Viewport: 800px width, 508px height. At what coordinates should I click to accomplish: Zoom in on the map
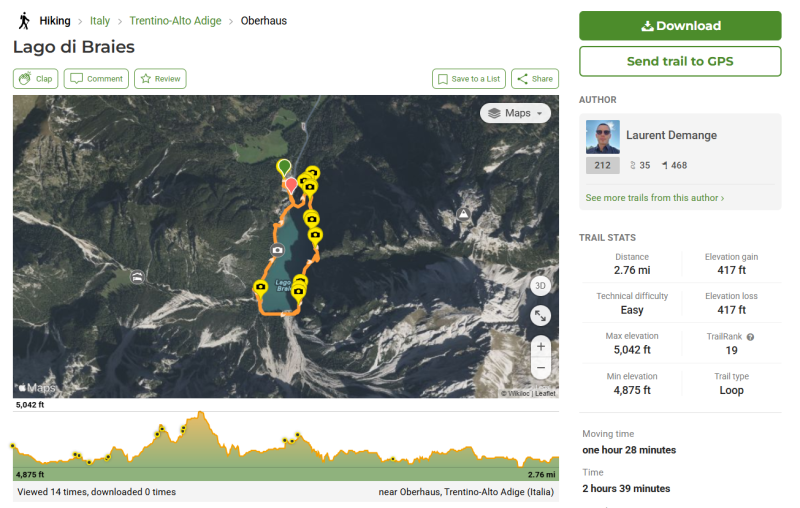(541, 346)
